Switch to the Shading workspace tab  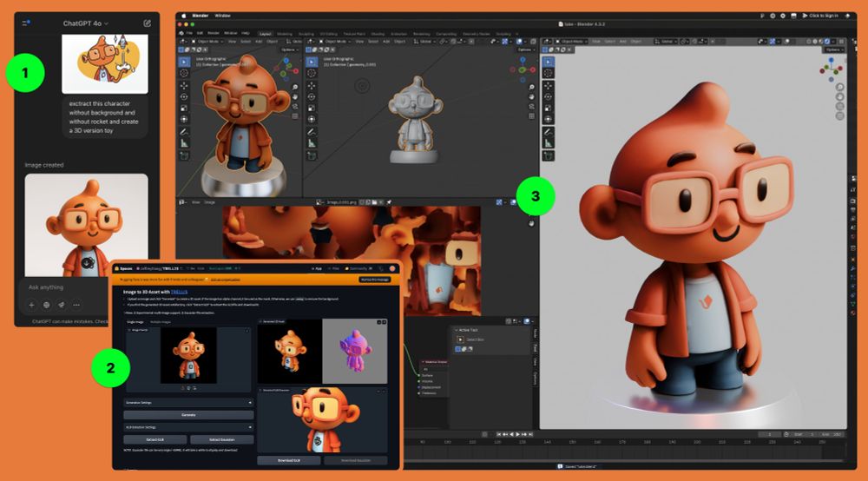[378, 34]
